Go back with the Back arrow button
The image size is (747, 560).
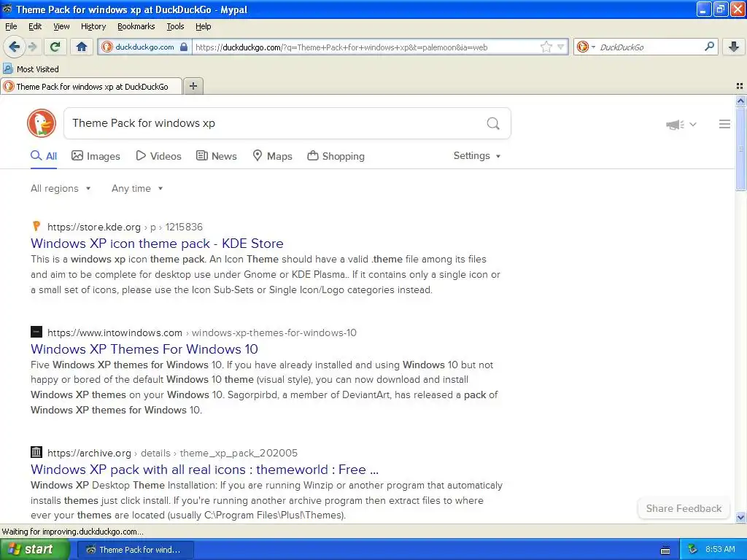coord(14,47)
